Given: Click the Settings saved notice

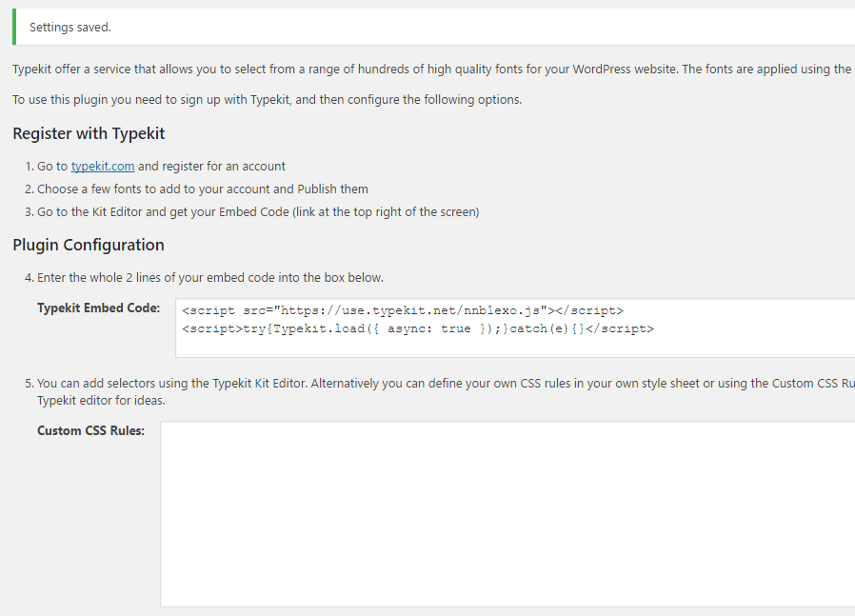Looking at the screenshot, I should click(x=433, y=27).
